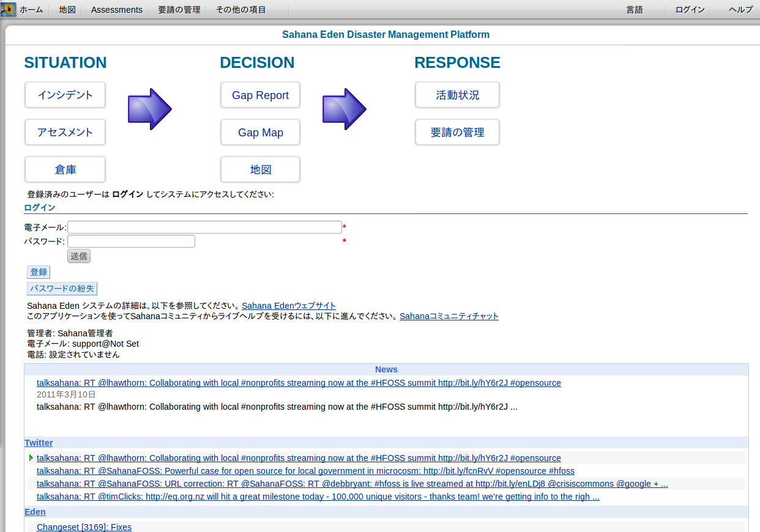Click the SITUATION heading
This screenshot has width=760, height=532.
tap(65, 63)
